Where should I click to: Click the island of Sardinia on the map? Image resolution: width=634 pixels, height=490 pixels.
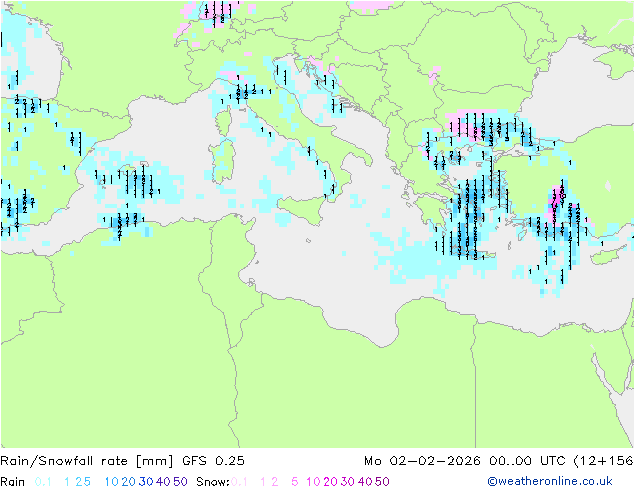[221, 160]
